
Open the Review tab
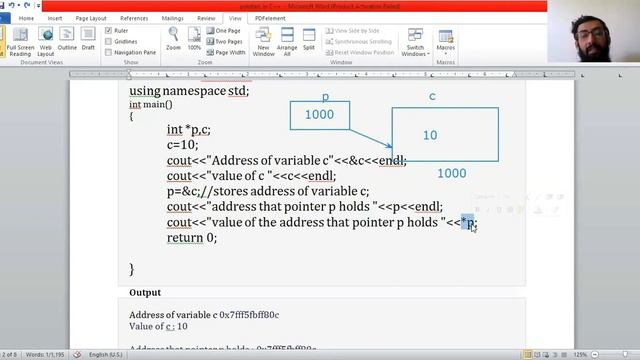click(206, 18)
